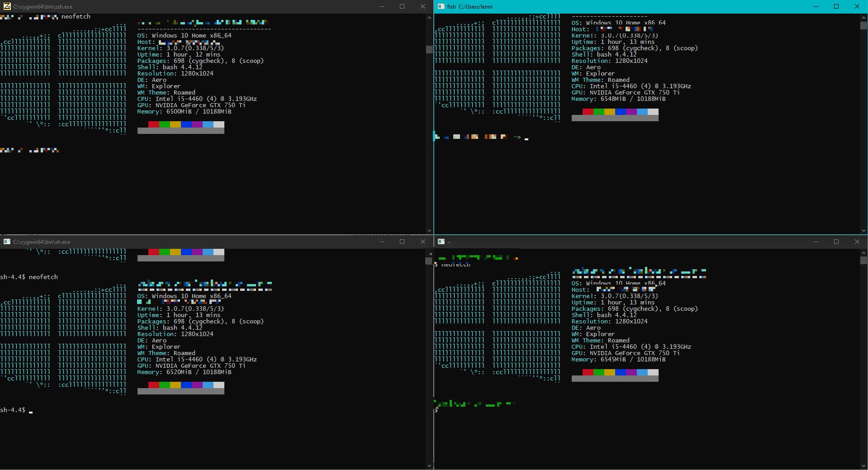Minimize the fish C:/Users/lenni window
Image resolution: width=868 pixels, height=470 pixels.
tap(816, 6)
